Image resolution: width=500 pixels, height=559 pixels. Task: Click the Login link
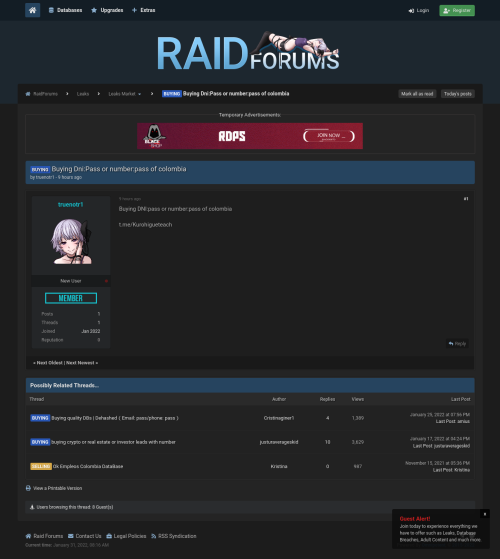pos(419,11)
